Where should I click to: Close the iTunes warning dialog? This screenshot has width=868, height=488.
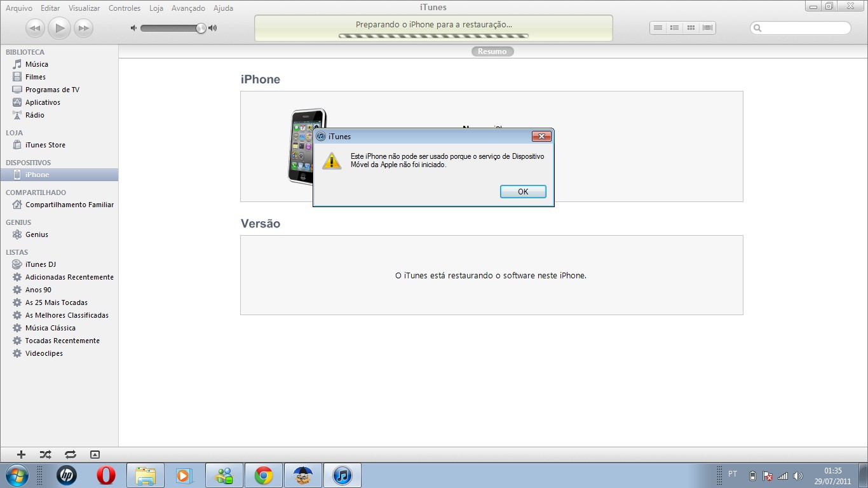pos(541,136)
